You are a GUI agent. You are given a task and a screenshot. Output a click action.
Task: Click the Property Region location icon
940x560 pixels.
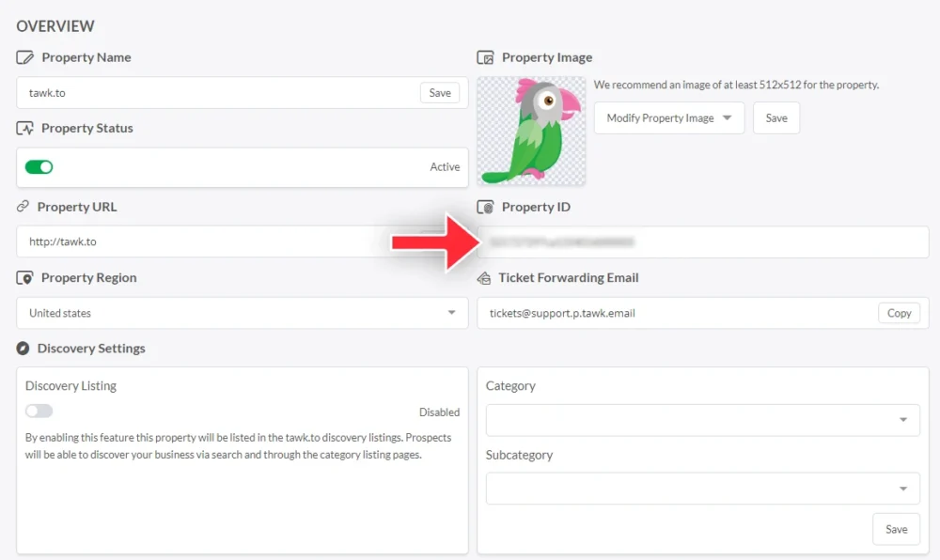pyautogui.click(x=25, y=278)
